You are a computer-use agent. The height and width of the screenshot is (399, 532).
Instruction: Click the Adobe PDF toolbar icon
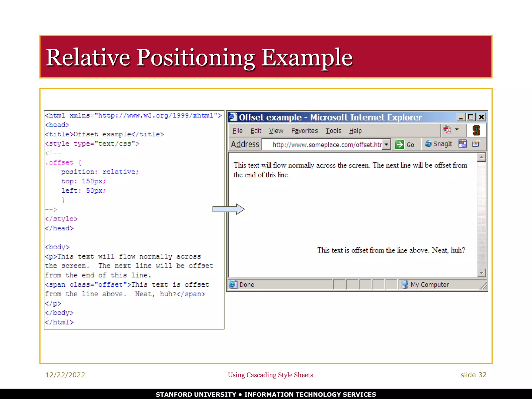447,129
